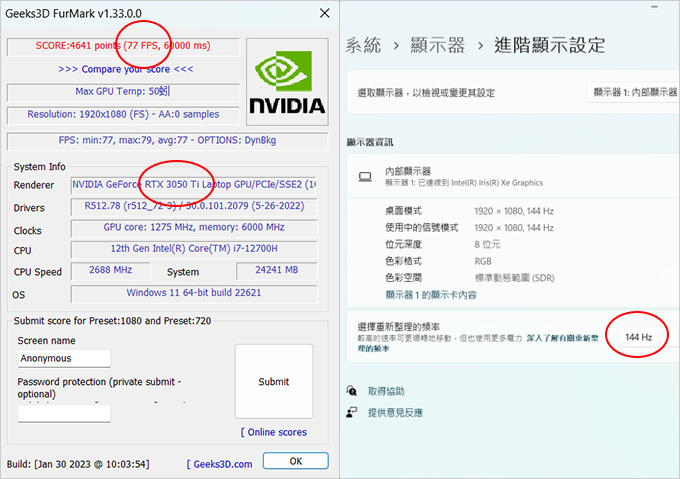
Task: Click the Build Jan 30 2023 text
Action: pos(78,464)
